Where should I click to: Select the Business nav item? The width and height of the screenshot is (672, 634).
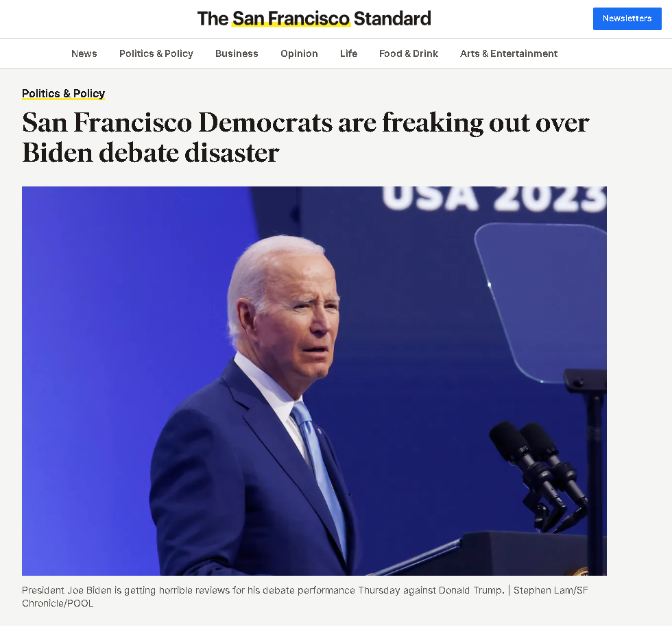click(x=237, y=53)
